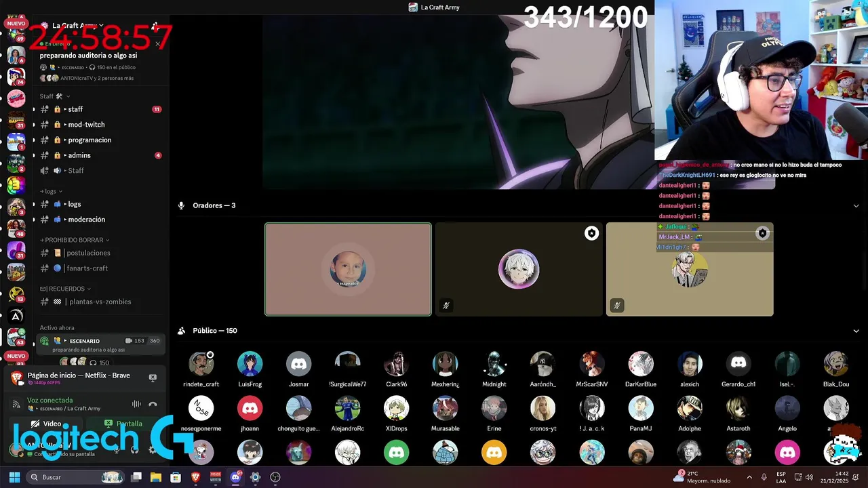The height and width of the screenshot is (488, 868).
Task: Toggle noise suppression waveform icon
Action: tap(136, 404)
